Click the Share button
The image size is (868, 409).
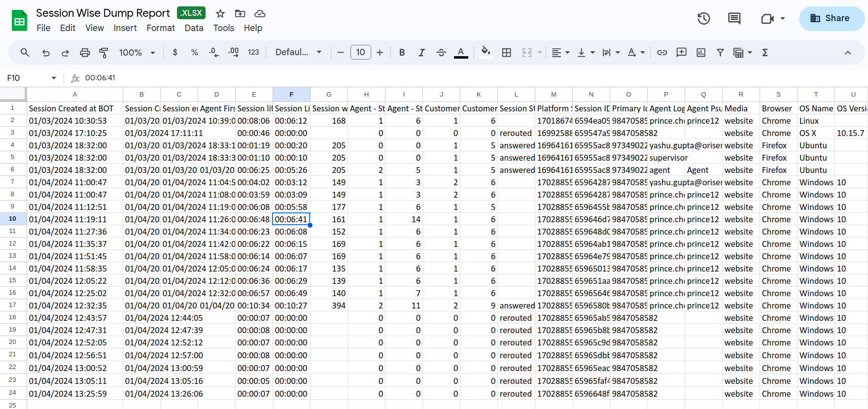(x=832, y=19)
